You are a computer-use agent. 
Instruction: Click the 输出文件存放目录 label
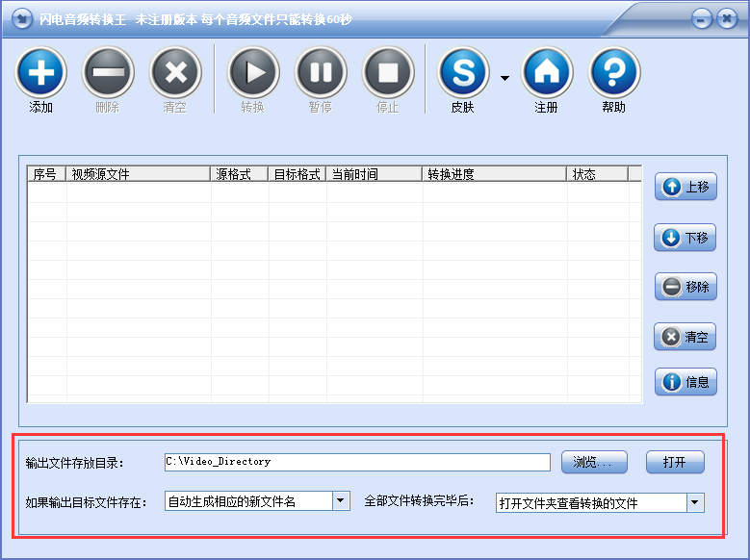[x=75, y=463]
